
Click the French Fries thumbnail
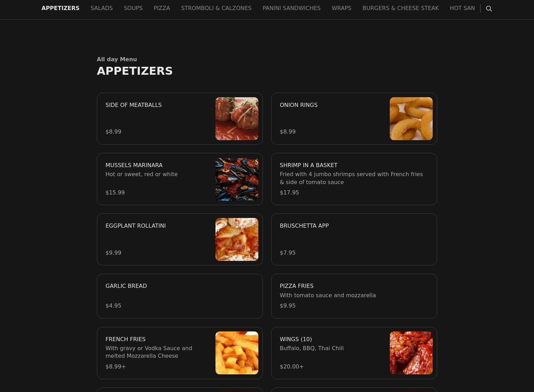click(x=237, y=353)
